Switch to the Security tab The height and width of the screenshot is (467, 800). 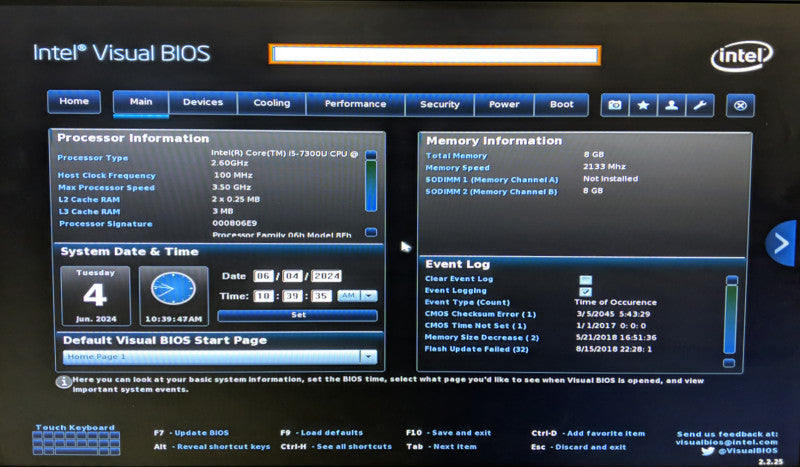(x=440, y=105)
